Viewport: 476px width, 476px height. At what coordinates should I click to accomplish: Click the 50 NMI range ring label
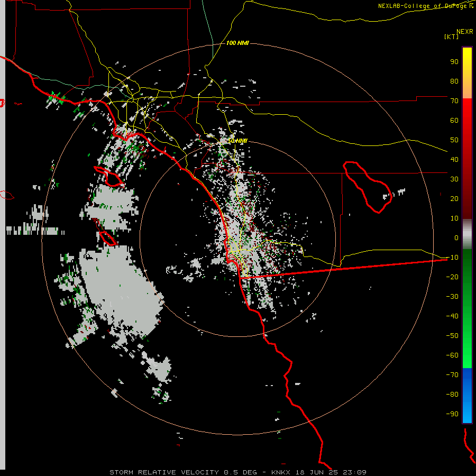point(237,141)
